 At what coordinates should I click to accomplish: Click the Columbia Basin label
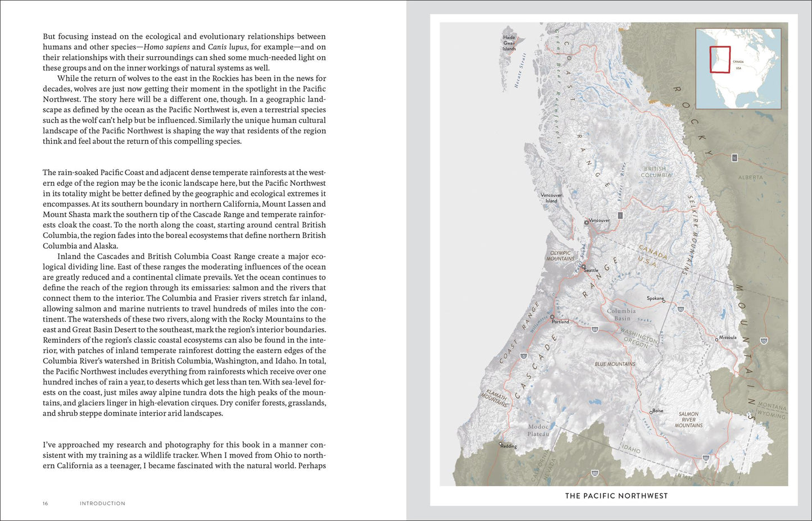point(622,314)
